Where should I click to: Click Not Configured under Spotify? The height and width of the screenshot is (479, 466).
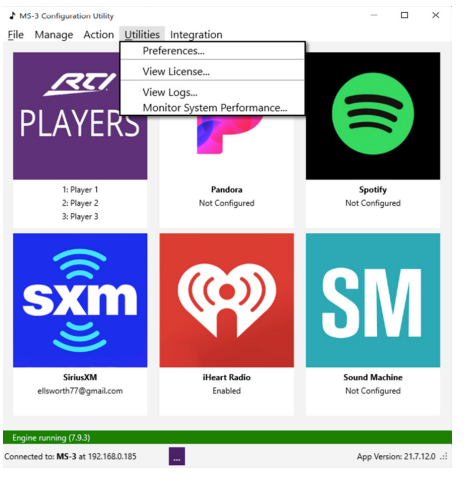click(x=373, y=203)
